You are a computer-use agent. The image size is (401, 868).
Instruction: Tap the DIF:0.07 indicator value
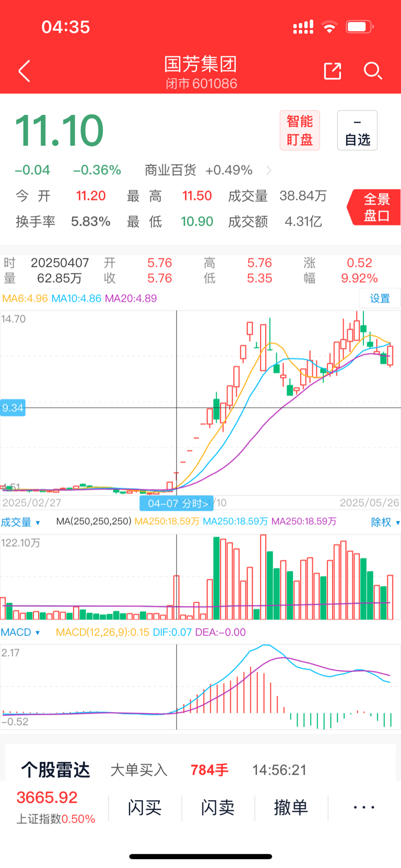tap(172, 632)
